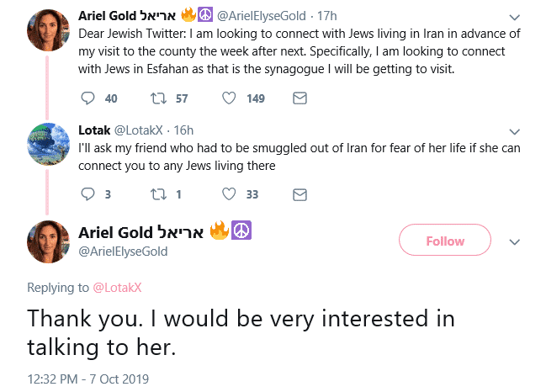Viewport: 546px width, 392px height.
Task: Reply to Lotak's tweet
Action: pos(88,194)
